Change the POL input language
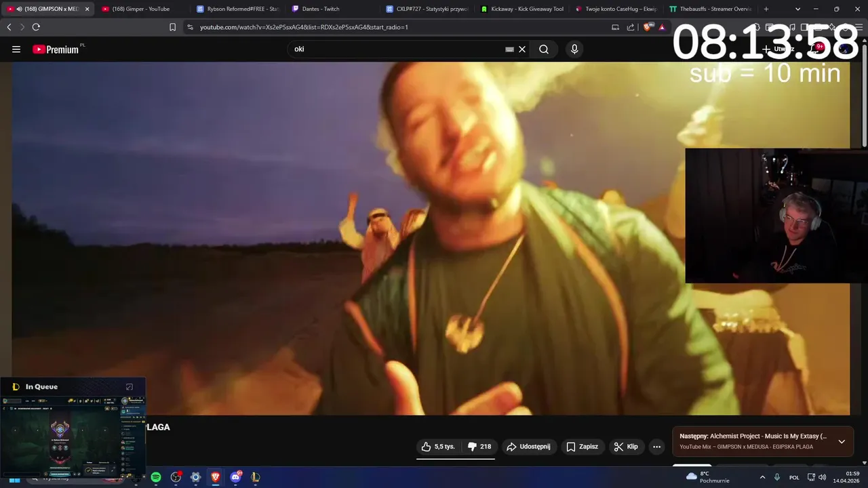The image size is (868, 488). (x=794, y=477)
